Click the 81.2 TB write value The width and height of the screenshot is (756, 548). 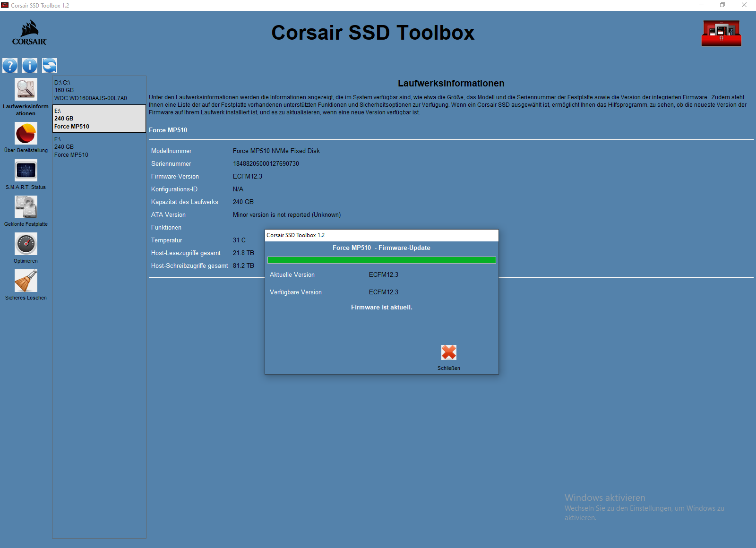coord(243,266)
